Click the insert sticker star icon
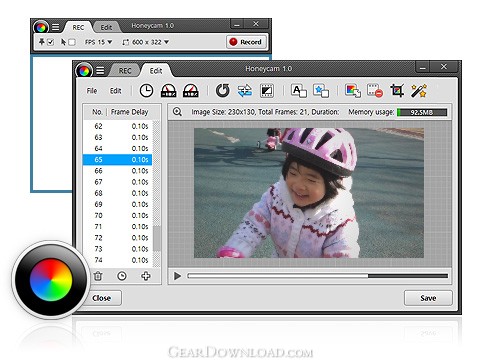The width and height of the screenshot is (480, 360). tap(321, 91)
